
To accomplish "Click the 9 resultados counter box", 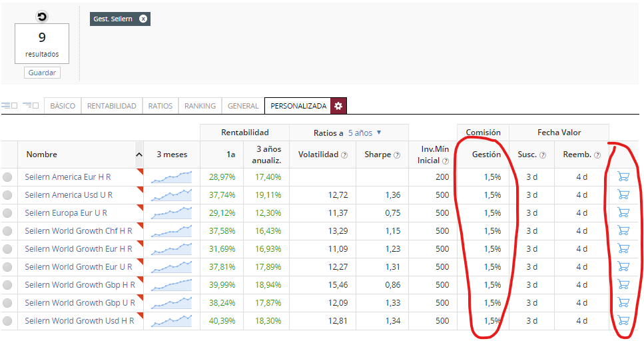I will 42,43.
